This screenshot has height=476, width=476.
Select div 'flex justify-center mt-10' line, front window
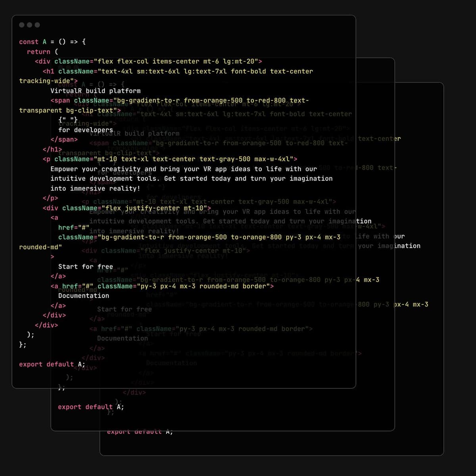pos(127,208)
